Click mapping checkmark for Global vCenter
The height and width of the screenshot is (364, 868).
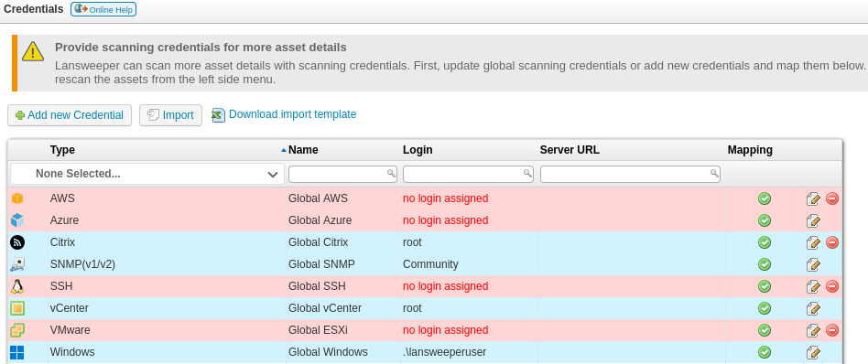point(765,308)
